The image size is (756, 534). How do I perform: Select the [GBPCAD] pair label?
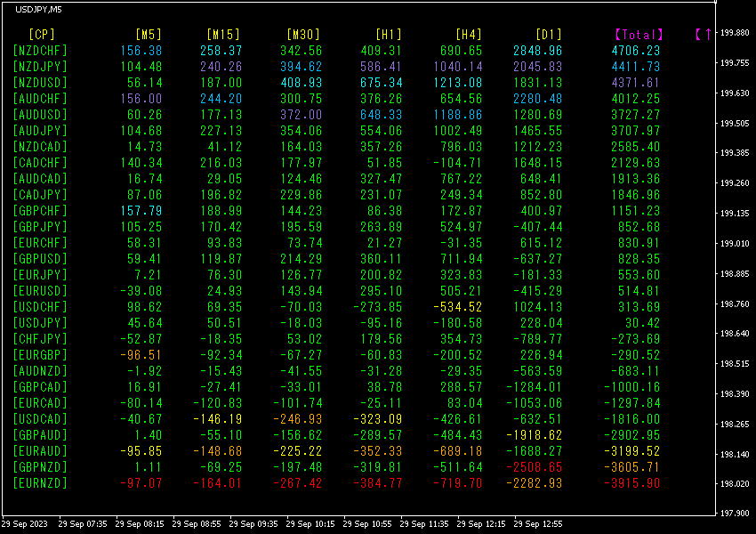point(40,387)
